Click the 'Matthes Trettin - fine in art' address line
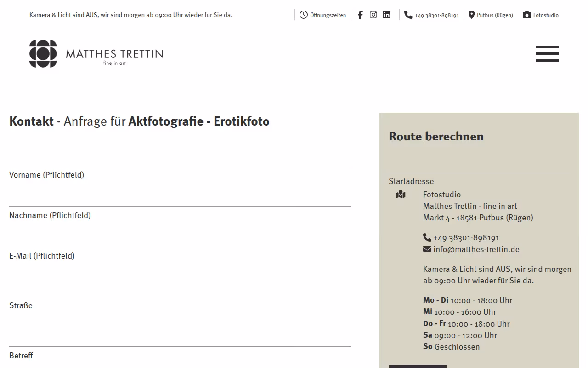 470,206
